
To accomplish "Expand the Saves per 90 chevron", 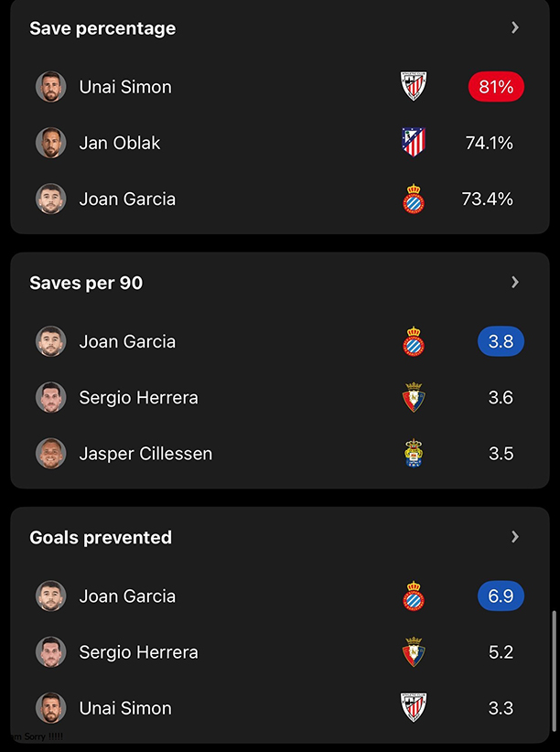I will [515, 282].
